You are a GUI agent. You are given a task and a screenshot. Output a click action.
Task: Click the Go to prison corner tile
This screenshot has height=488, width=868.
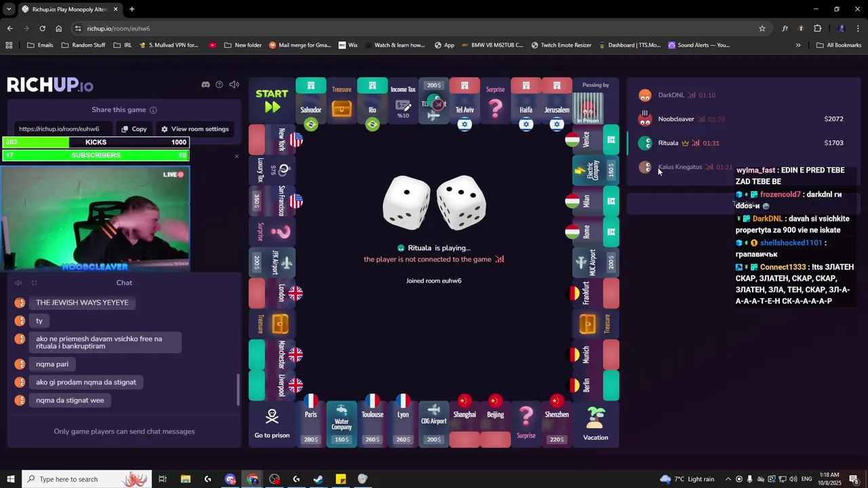point(272,424)
